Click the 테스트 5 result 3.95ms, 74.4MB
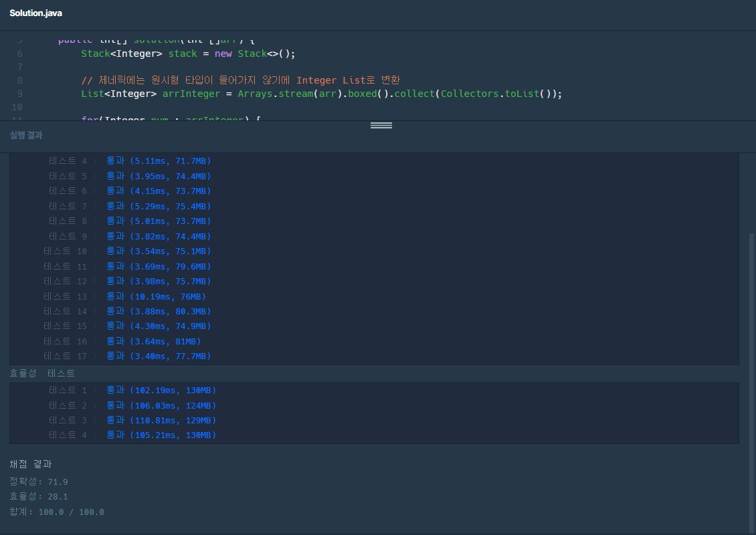The width and height of the screenshot is (756, 535). 159,176
